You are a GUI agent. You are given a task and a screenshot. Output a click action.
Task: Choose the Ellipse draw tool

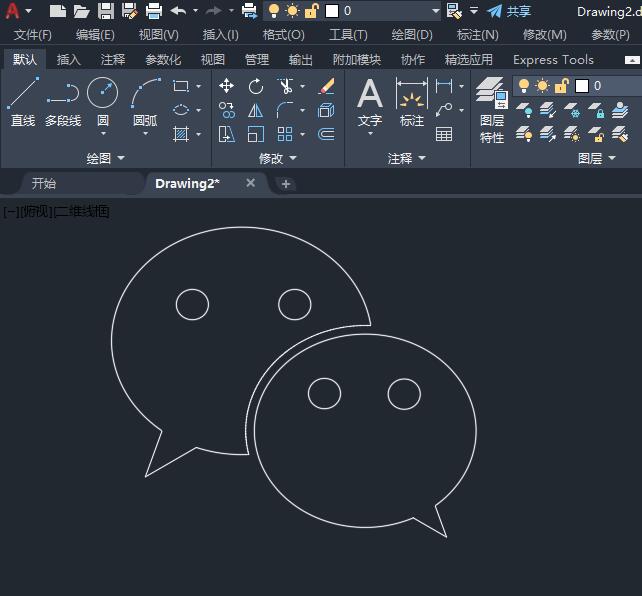(x=181, y=110)
